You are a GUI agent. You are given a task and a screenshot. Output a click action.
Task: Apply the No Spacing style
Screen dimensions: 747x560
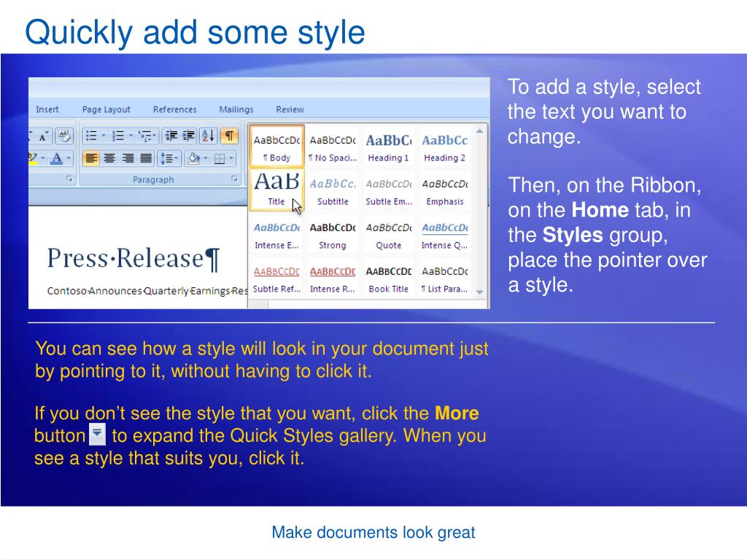tap(333, 148)
